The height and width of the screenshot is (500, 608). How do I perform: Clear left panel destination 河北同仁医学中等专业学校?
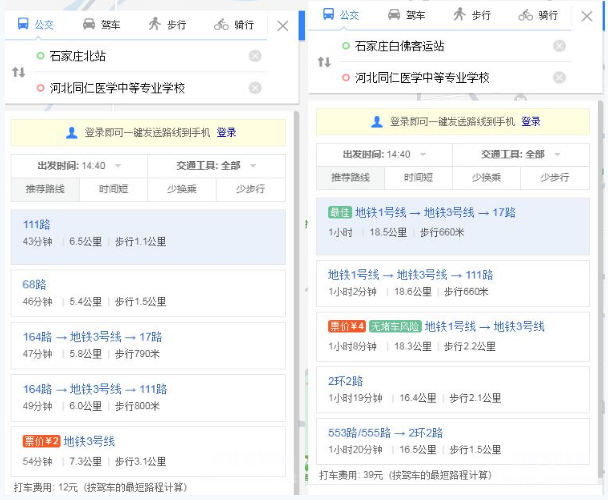pos(255,88)
